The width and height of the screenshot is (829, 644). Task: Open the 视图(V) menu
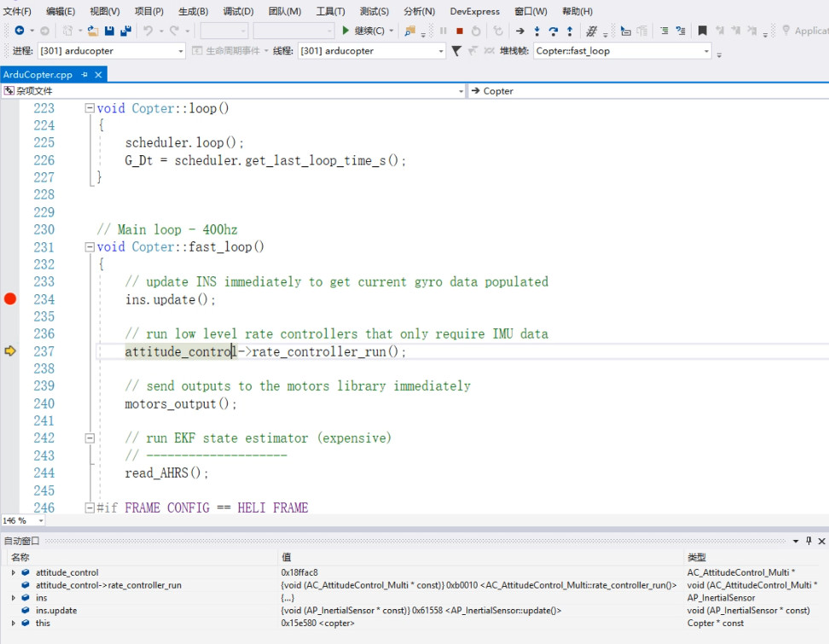click(105, 11)
